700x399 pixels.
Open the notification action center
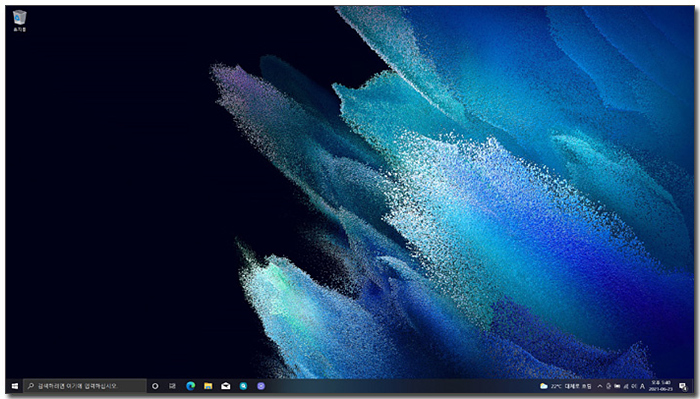point(683,387)
